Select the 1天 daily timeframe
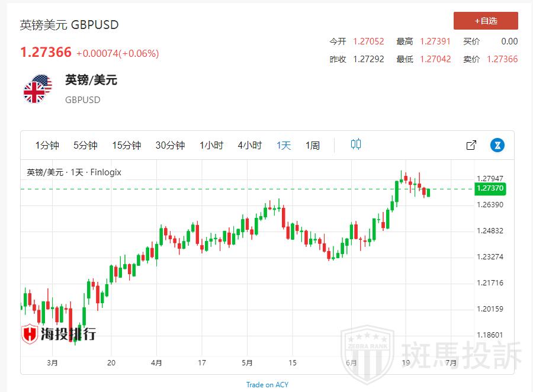 [x=284, y=145]
